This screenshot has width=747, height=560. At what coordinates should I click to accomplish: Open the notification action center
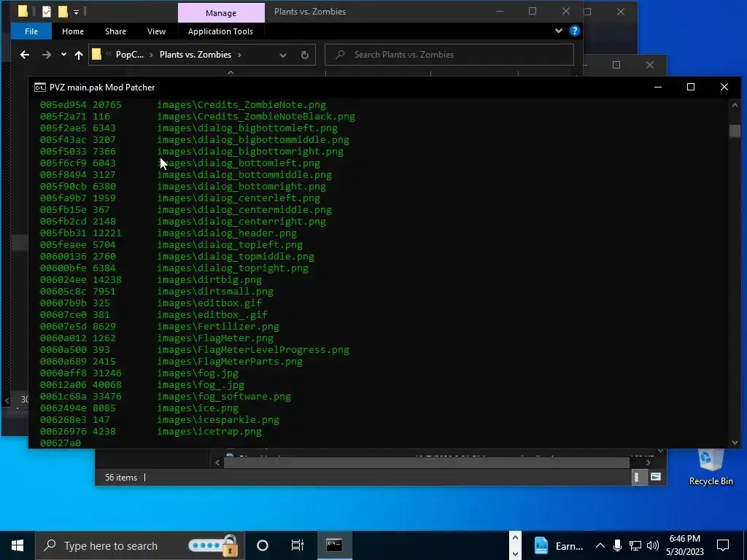pyautogui.click(x=723, y=545)
